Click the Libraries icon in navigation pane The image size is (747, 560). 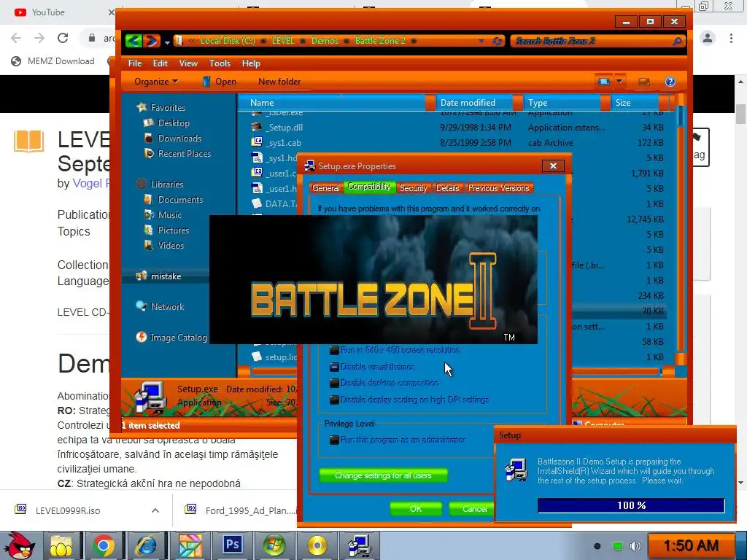[x=141, y=184]
